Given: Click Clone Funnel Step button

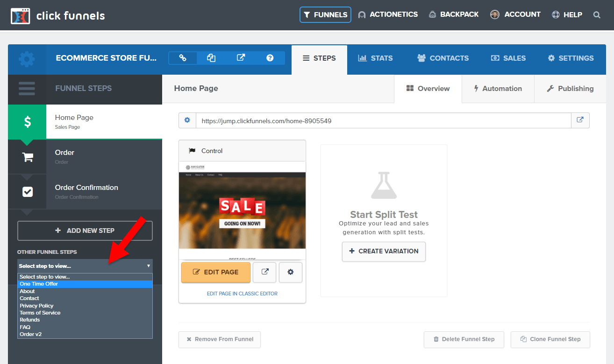Looking at the screenshot, I should point(550,339).
